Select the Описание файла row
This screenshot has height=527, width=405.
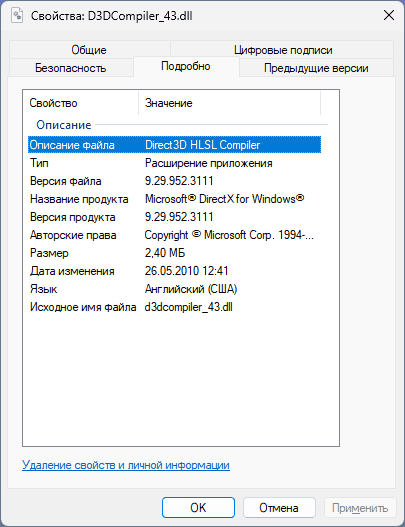click(174, 145)
